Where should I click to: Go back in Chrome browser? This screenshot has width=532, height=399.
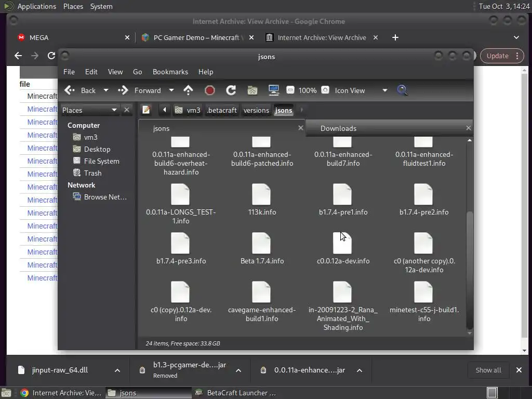coord(18,56)
